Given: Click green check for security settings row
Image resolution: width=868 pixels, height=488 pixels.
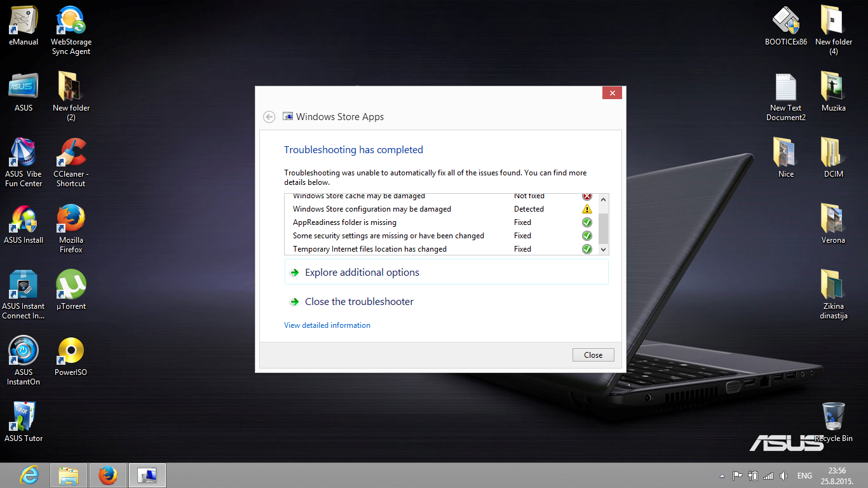Looking at the screenshot, I should click(587, 236).
